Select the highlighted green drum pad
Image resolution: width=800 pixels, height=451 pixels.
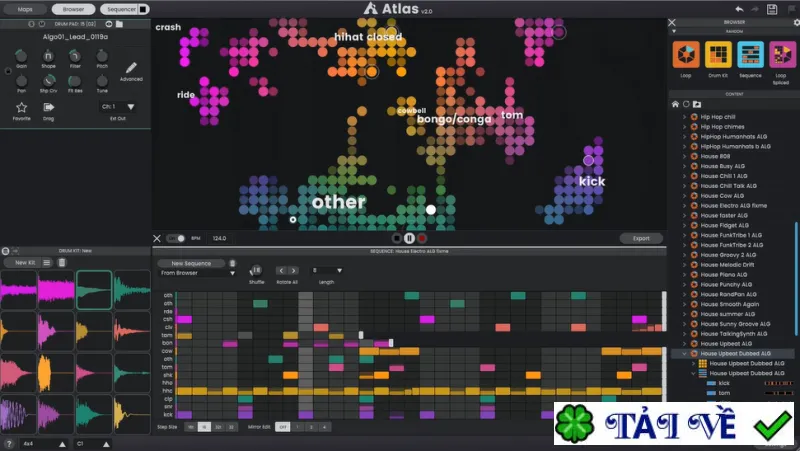point(94,290)
